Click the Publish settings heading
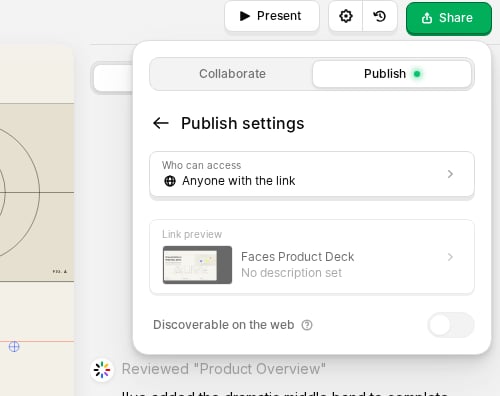 tap(243, 123)
